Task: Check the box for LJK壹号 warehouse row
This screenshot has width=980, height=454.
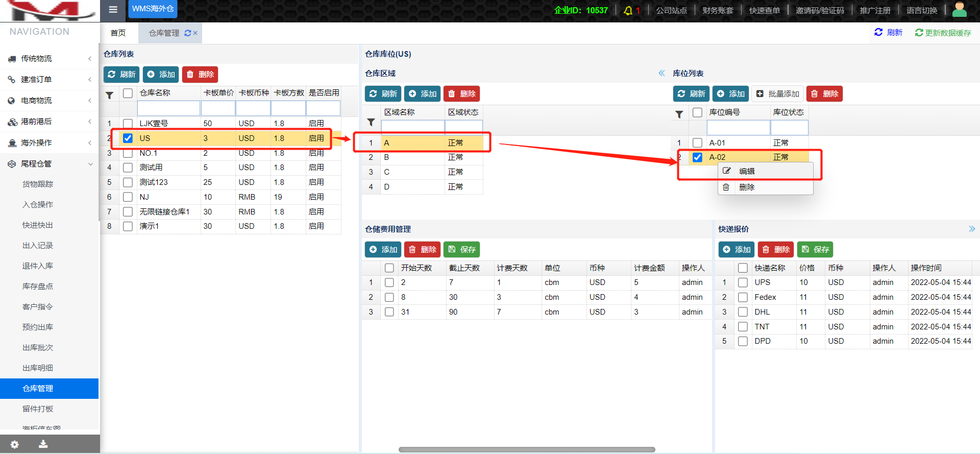Action: tap(128, 124)
